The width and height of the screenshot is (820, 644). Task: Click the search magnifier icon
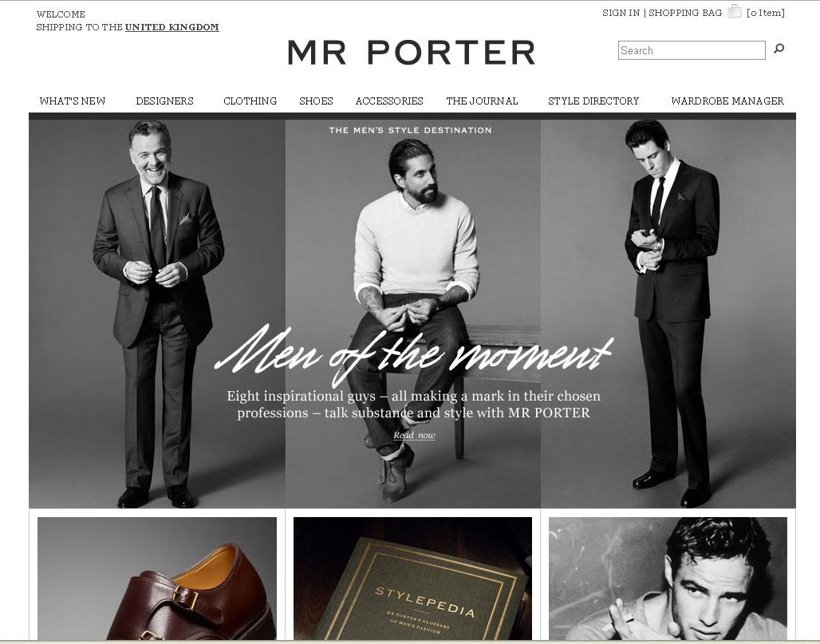tap(779, 49)
